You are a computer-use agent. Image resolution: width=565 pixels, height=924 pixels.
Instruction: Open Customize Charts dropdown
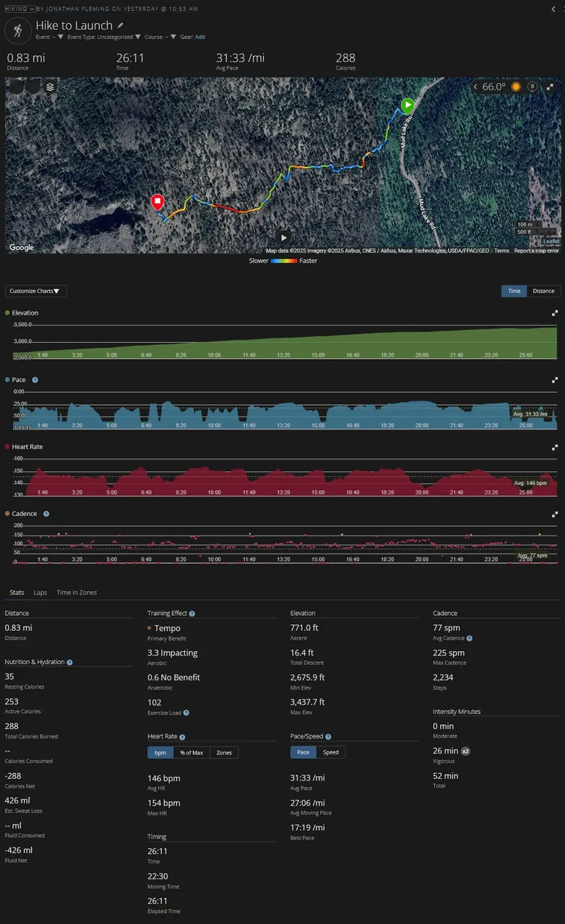[x=36, y=291]
